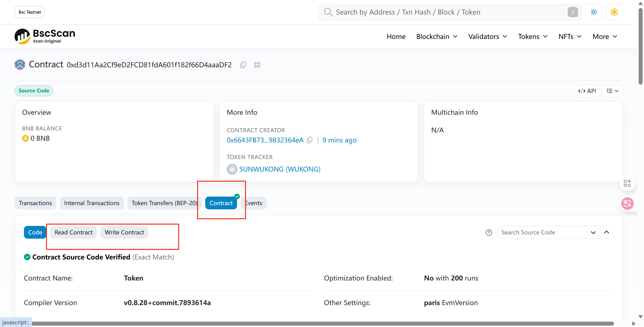
Task: Open the SUNWUKONG (WUKONG) token link
Action: [280, 169]
